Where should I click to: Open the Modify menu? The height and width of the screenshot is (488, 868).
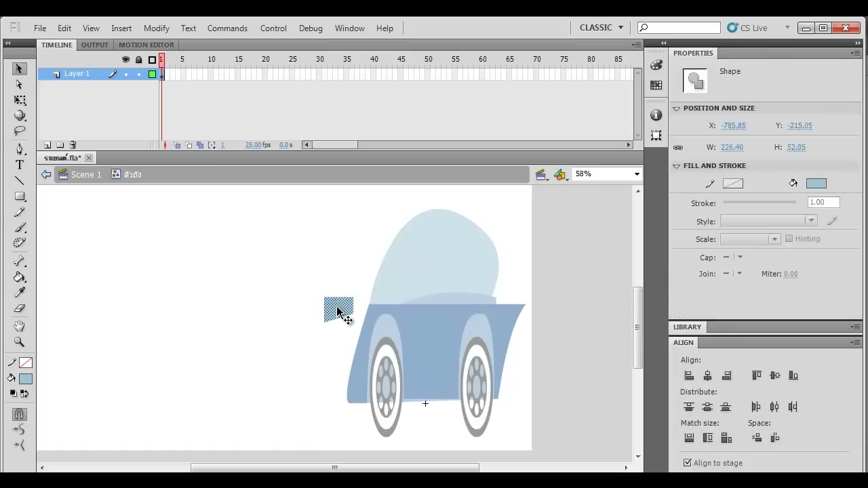157,28
